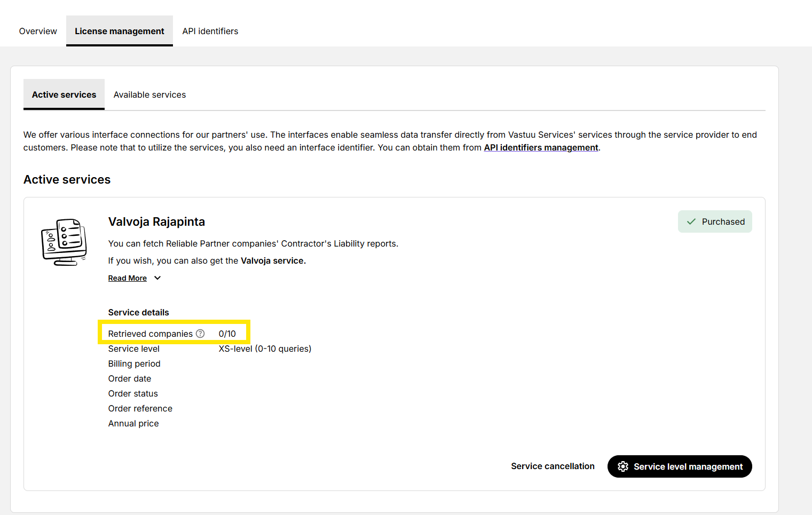Switch to Available services tab
The width and height of the screenshot is (812, 515).
[x=149, y=94]
